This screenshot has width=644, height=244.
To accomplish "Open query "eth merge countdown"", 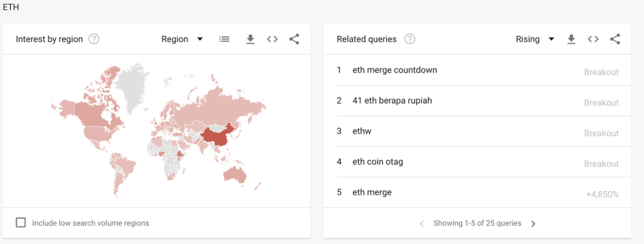I will point(395,71).
